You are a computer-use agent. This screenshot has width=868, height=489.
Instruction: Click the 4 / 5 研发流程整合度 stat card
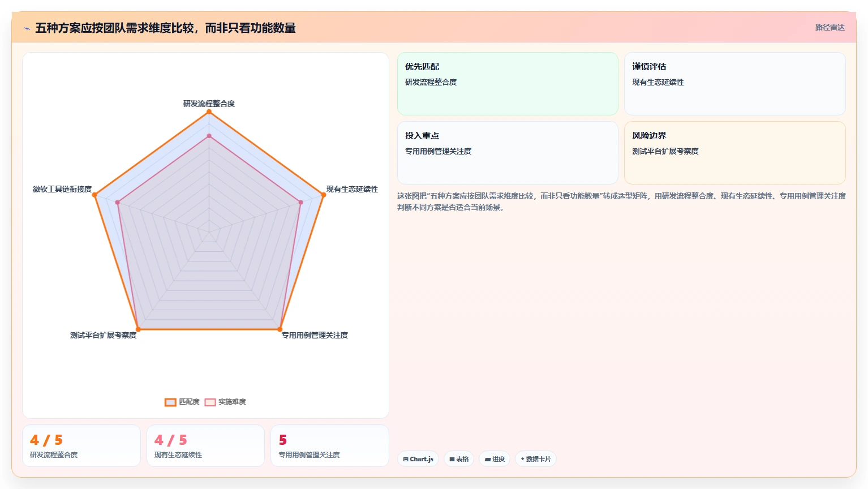point(81,446)
